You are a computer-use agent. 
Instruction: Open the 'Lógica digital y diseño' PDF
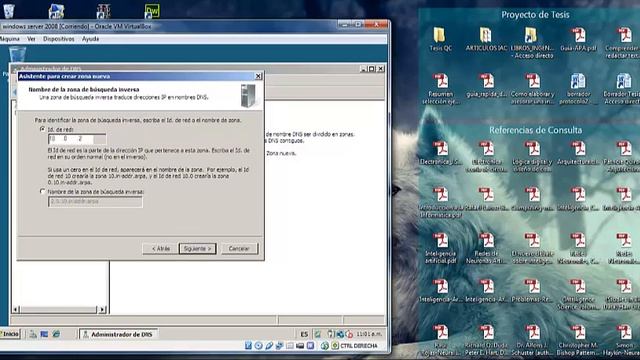532,156
